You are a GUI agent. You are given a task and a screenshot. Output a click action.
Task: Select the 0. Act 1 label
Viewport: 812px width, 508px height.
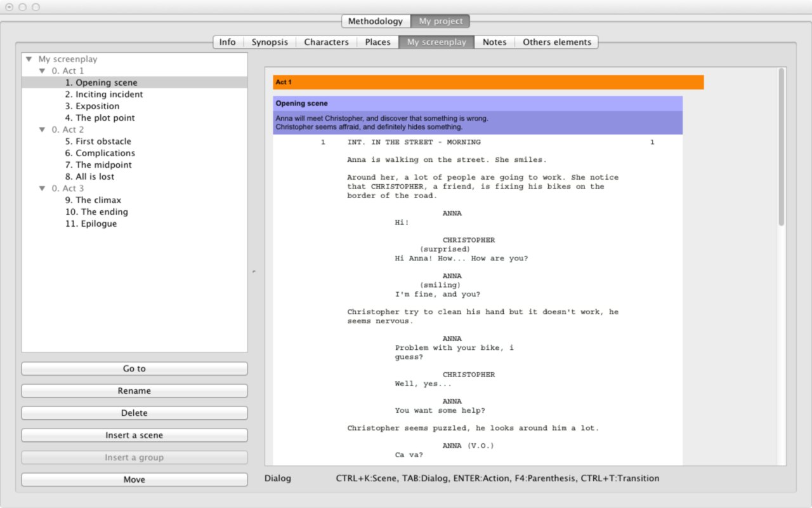pyautogui.click(x=67, y=70)
